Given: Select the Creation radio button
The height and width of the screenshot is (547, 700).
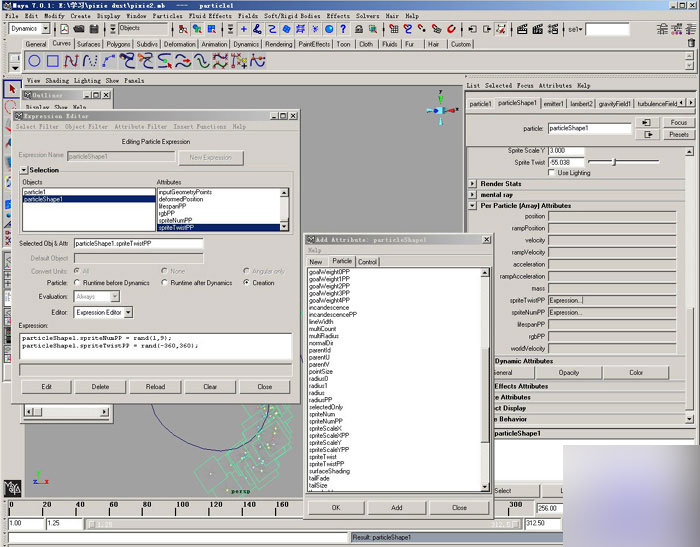Looking at the screenshot, I should tap(246, 283).
